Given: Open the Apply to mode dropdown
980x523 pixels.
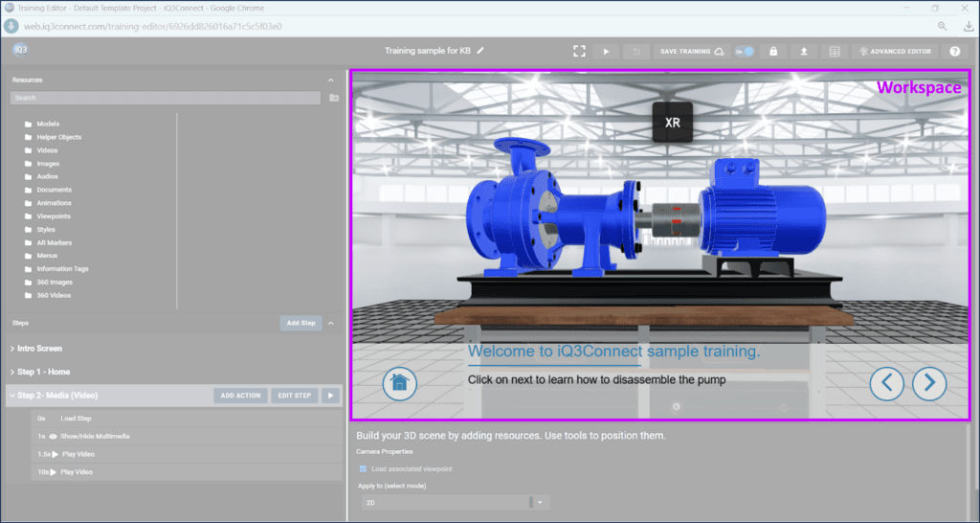Looking at the screenshot, I should [540, 502].
